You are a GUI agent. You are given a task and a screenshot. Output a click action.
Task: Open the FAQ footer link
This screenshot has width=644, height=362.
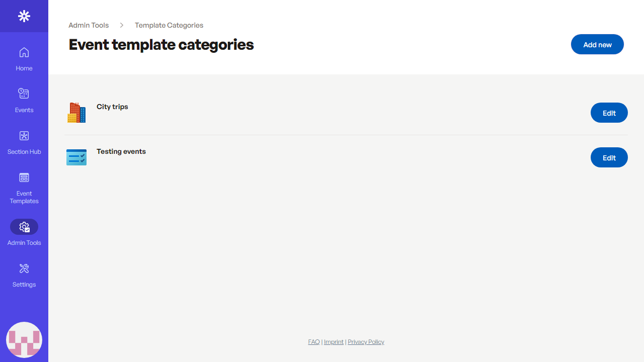314,342
